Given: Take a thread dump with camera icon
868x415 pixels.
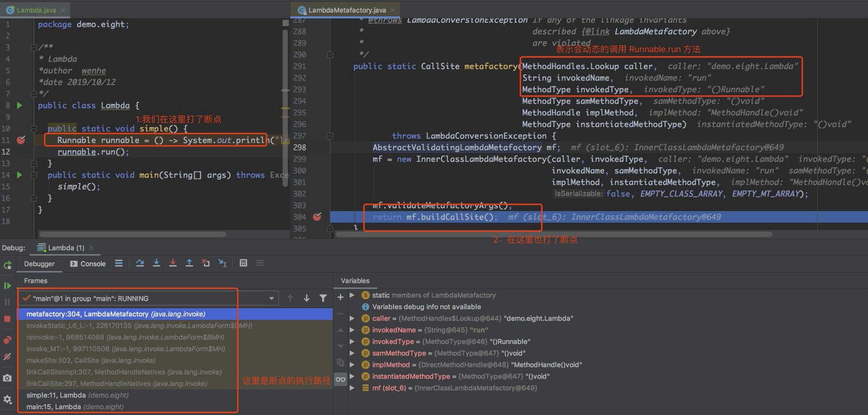Looking at the screenshot, I should (7, 378).
